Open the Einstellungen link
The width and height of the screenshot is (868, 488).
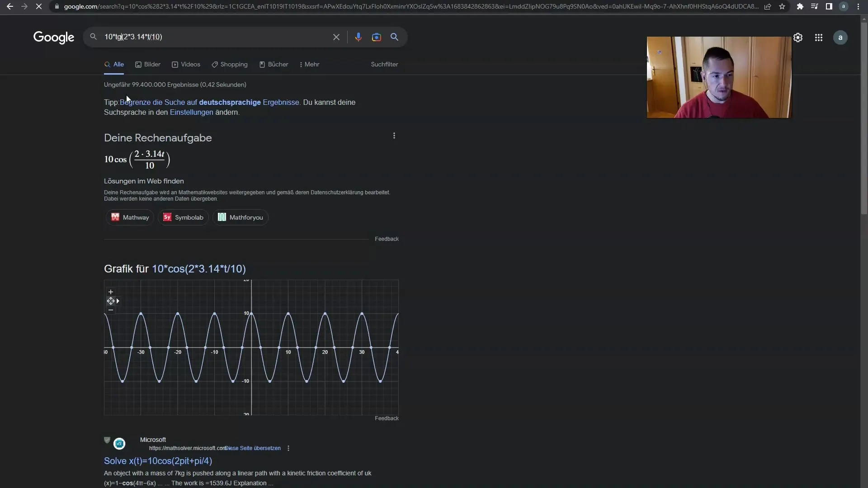tap(191, 113)
